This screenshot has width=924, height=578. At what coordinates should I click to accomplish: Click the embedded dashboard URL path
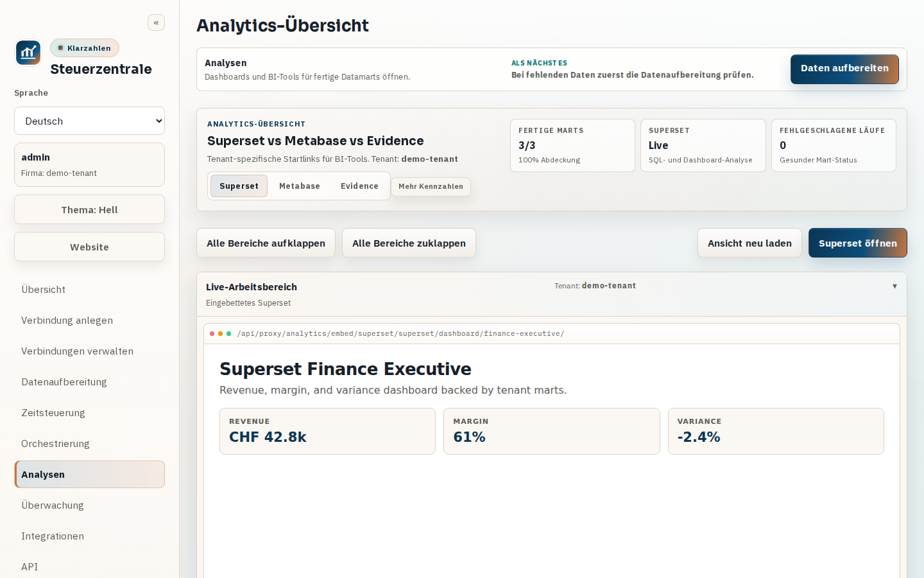click(x=400, y=333)
